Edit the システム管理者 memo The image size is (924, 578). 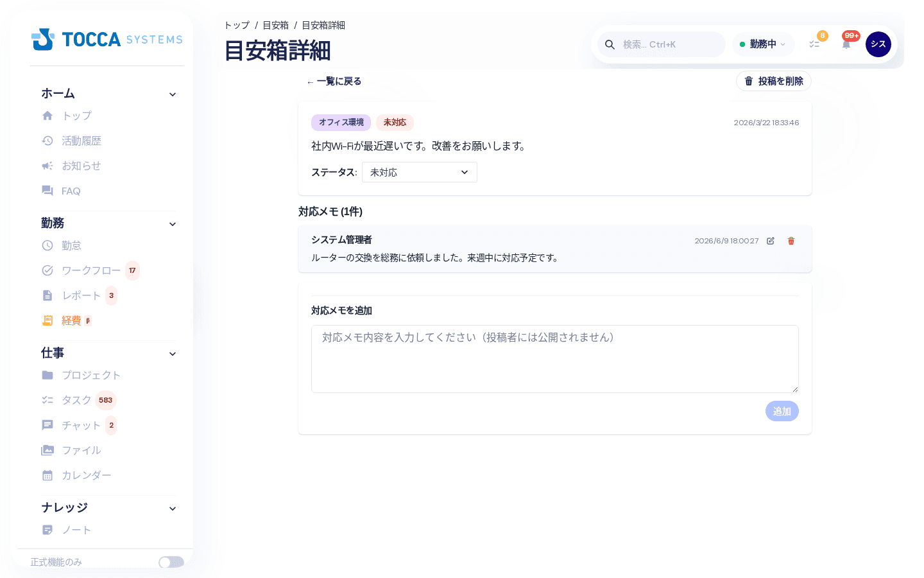(771, 241)
